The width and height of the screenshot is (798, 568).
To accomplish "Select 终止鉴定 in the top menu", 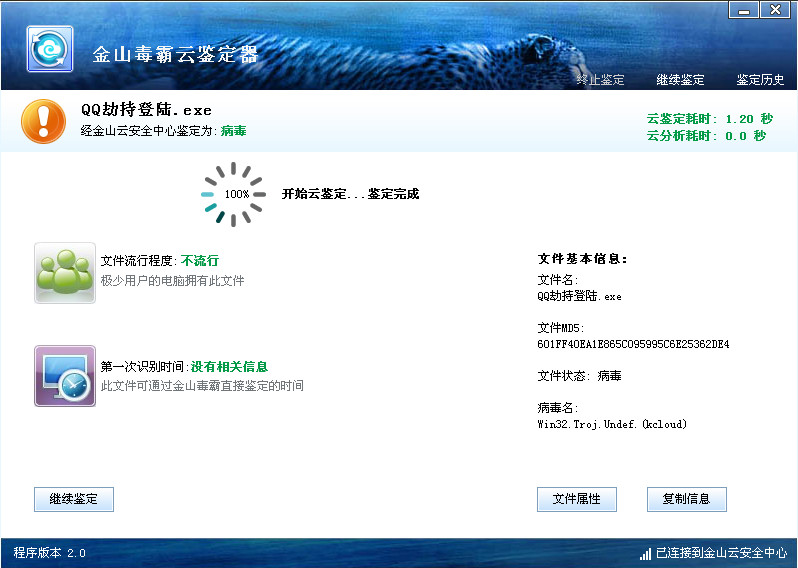I will pyautogui.click(x=600, y=80).
